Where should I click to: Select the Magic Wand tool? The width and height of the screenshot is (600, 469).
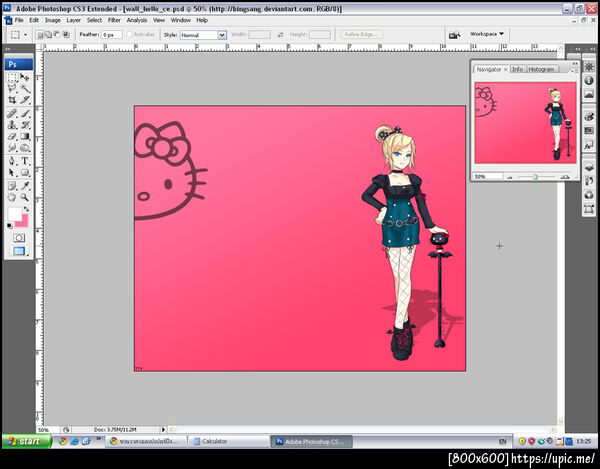point(25,89)
